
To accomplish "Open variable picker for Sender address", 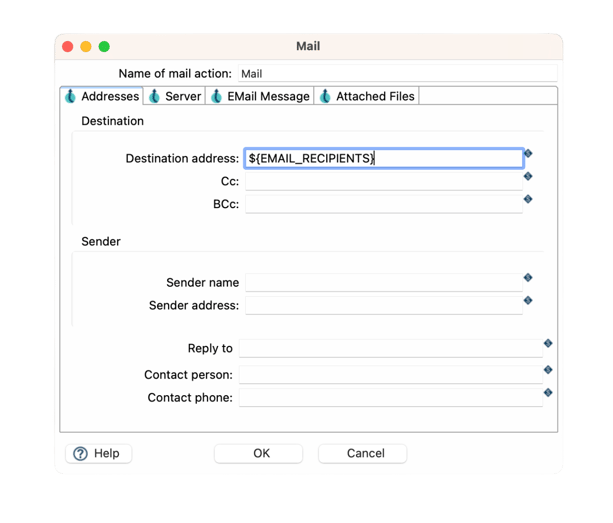I will [x=528, y=300].
